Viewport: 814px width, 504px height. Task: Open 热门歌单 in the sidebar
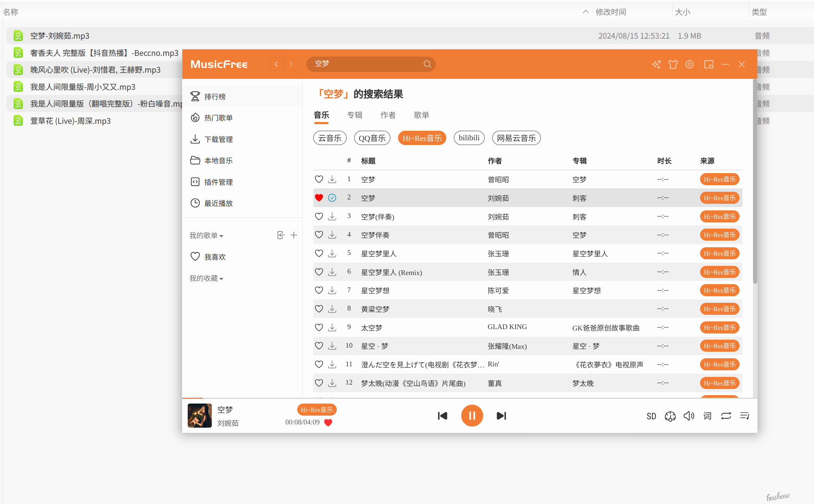[x=242, y=118]
